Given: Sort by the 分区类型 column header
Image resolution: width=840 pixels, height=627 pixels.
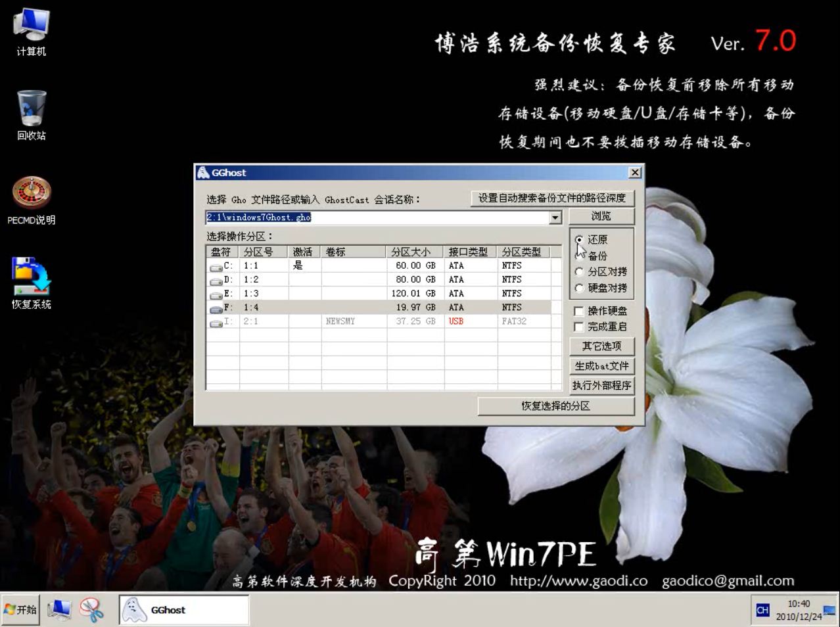Looking at the screenshot, I should (x=524, y=252).
